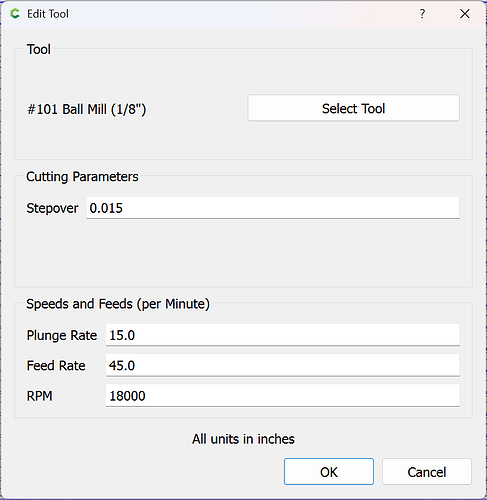
Task: Click into the Plunge Rate field
Action: click(x=283, y=335)
